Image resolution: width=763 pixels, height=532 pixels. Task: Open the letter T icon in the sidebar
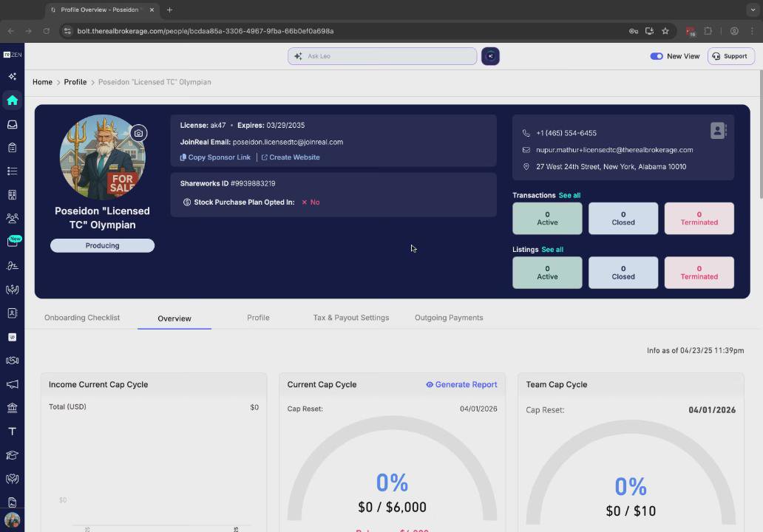12,432
